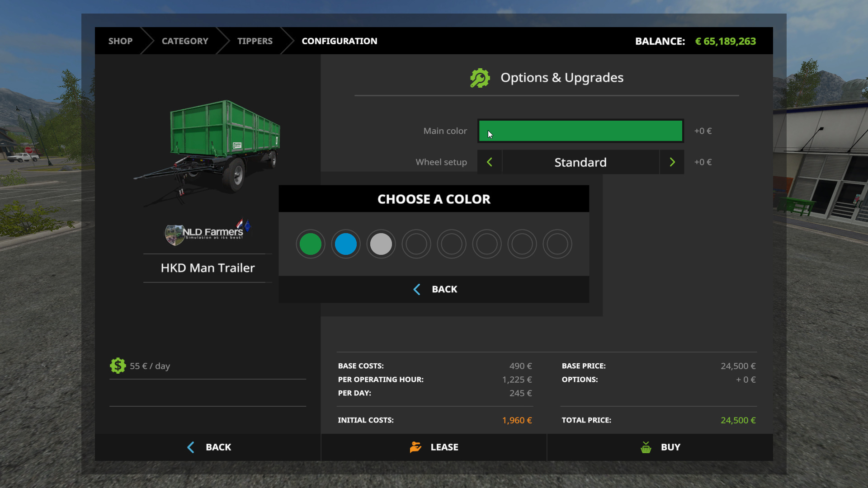Click the lease hand icon

pos(415,447)
